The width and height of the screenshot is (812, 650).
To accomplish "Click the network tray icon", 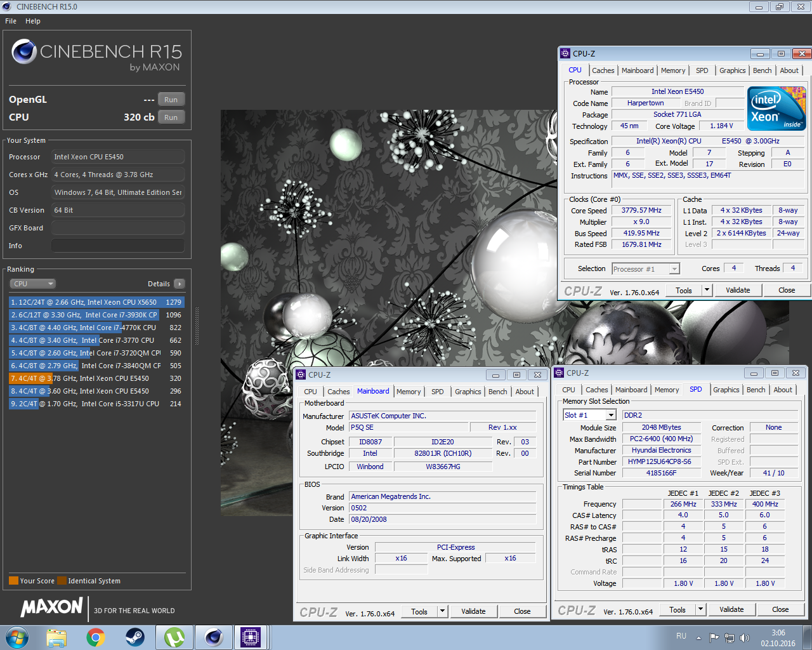I will (730, 638).
